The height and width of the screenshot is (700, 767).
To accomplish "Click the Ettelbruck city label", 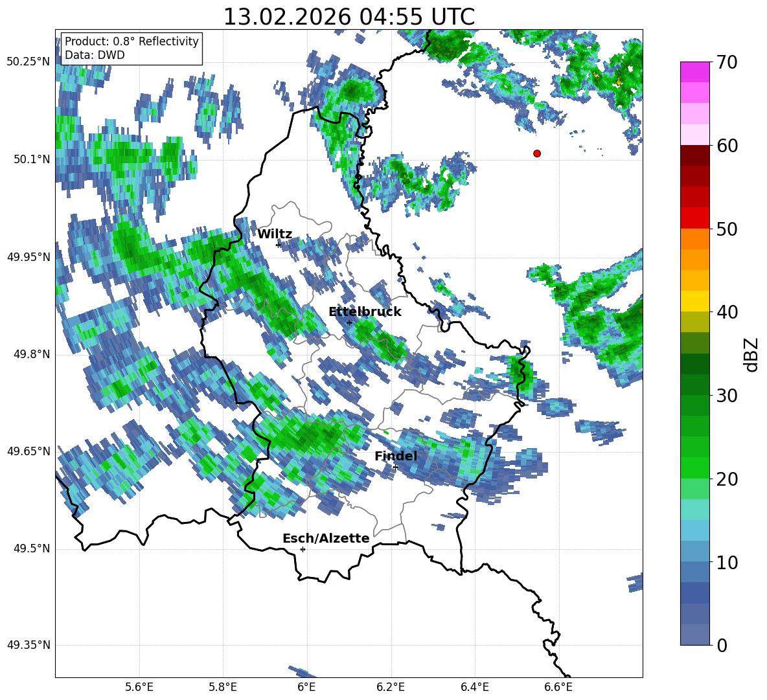I will tap(365, 312).
